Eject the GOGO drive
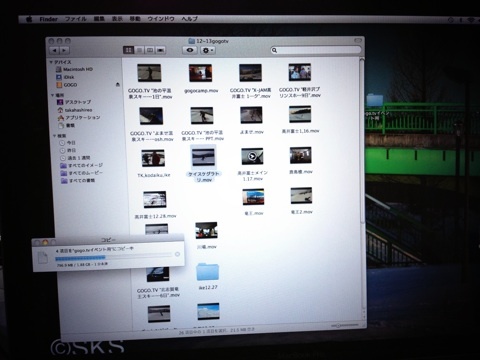 118,85
